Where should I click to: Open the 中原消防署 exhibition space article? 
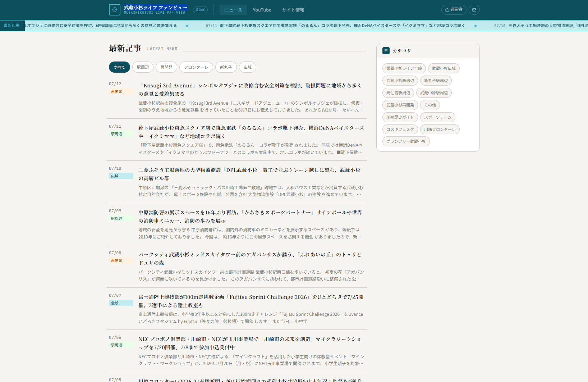pyautogui.click(x=250, y=217)
